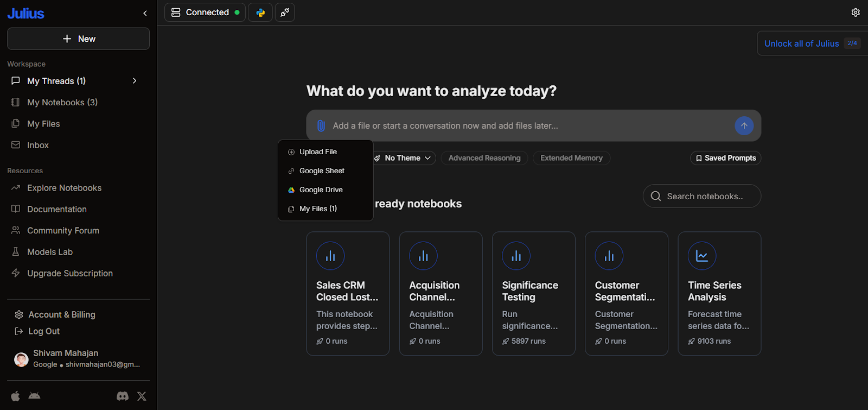This screenshot has height=410, width=868.
Task: Open Saved Prompts
Action: (x=725, y=158)
